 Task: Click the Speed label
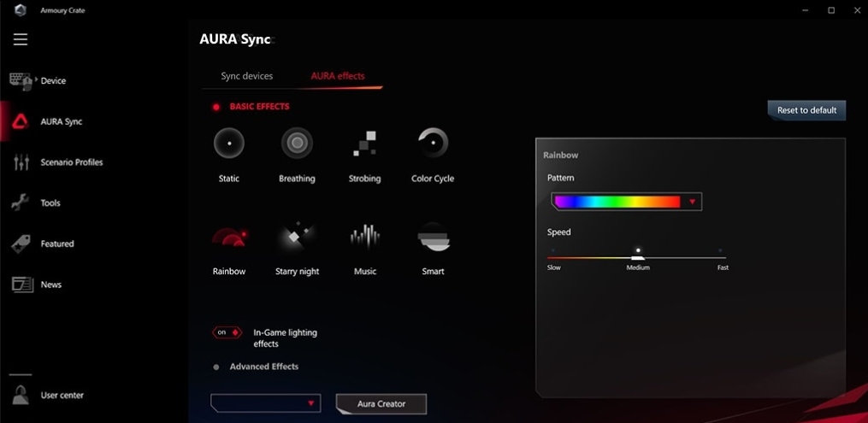pyautogui.click(x=559, y=232)
